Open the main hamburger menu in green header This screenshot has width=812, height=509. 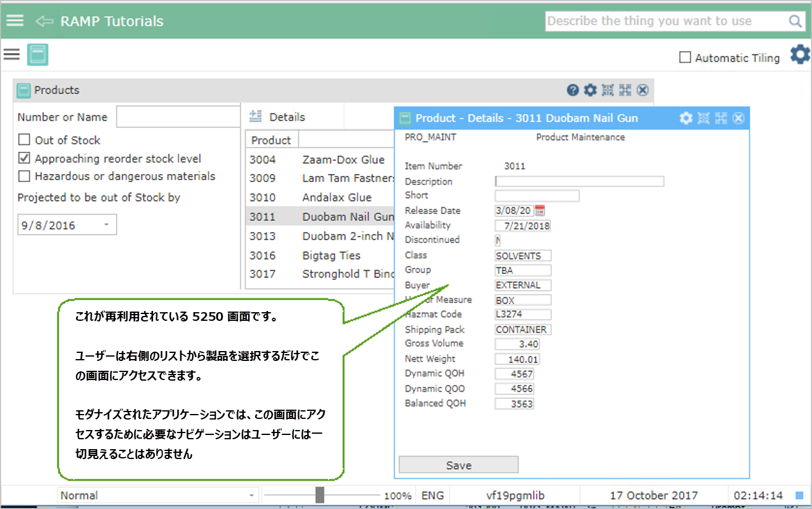click(x=15, y=20)
